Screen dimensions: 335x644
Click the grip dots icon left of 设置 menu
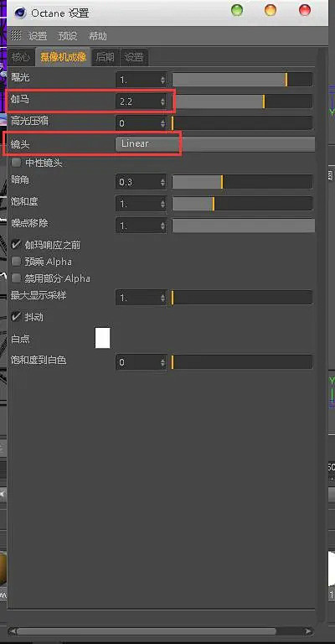point(16,35)
